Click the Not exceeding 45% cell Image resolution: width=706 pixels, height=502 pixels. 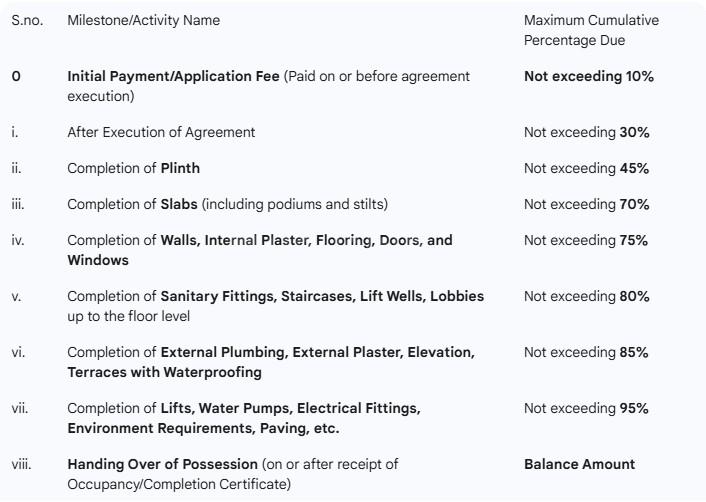click(x=586, y=168)
